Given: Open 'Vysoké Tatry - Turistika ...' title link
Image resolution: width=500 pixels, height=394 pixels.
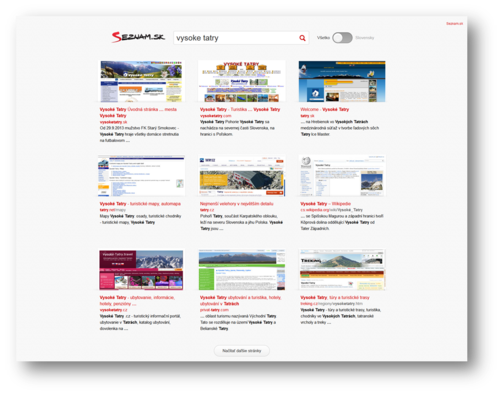Looking at the screenshot, I should [x=240, y=109].
